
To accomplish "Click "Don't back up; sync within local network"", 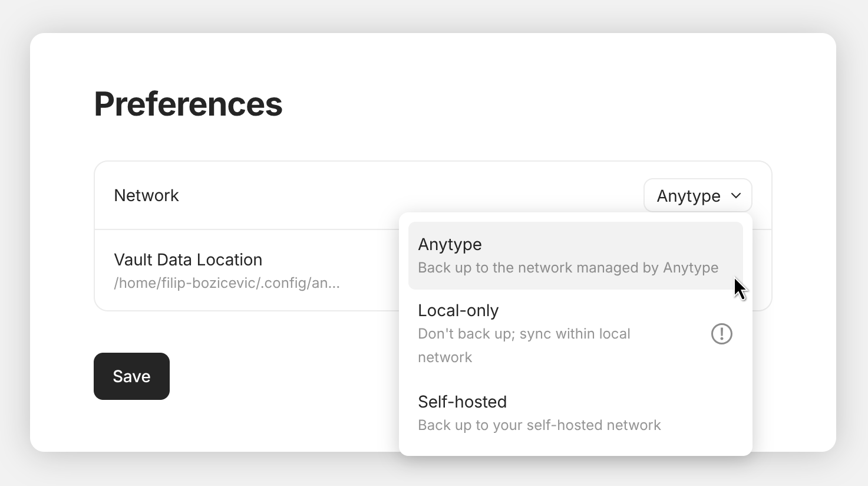I will tap(523, 345).
